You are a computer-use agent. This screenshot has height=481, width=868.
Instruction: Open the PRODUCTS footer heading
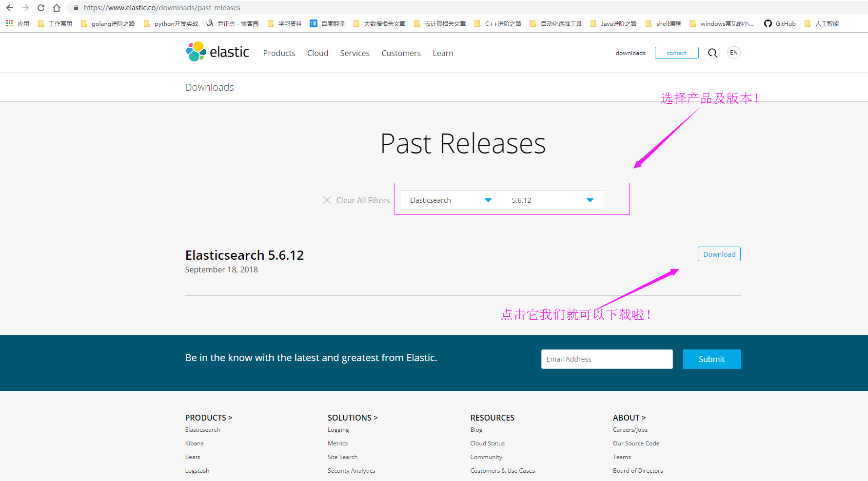coord(209,418)
